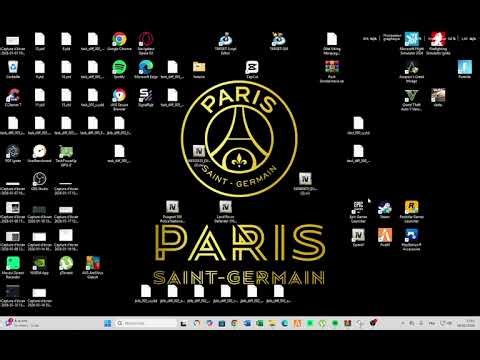Viewport: 480px width, 360px height.
Task: Open the Windows Start menu
Action: [x=108, y=323]
